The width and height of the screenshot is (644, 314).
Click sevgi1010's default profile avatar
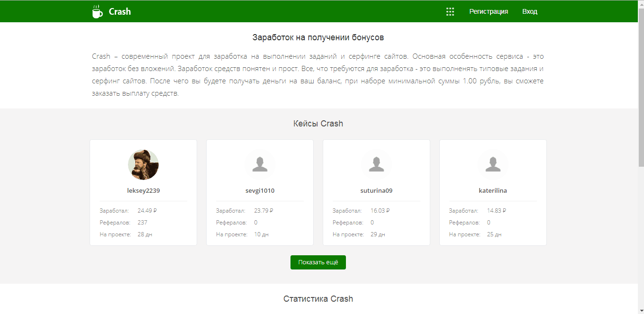click(x=260, y=164)
